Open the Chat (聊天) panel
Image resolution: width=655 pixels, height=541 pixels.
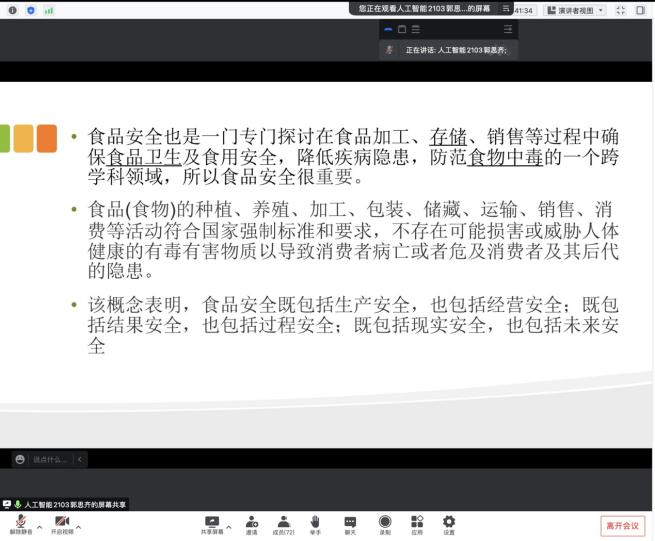pos(350,524)
